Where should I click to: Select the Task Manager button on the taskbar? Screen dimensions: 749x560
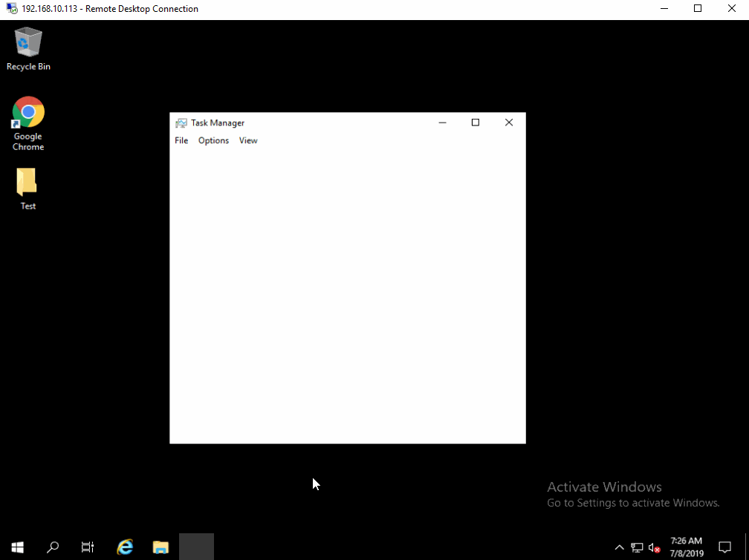(x=196, y=547)
